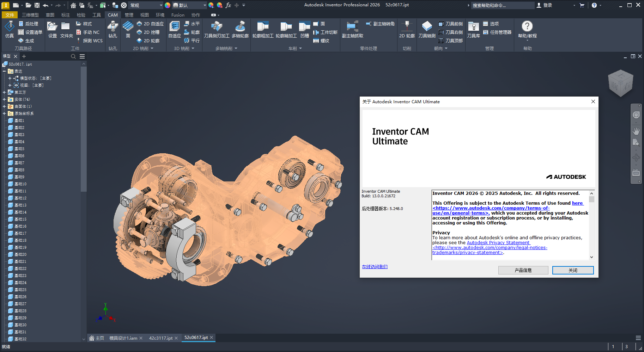
Task: Open the browser panel hamburger menu
Action: (x=82, y=56)
